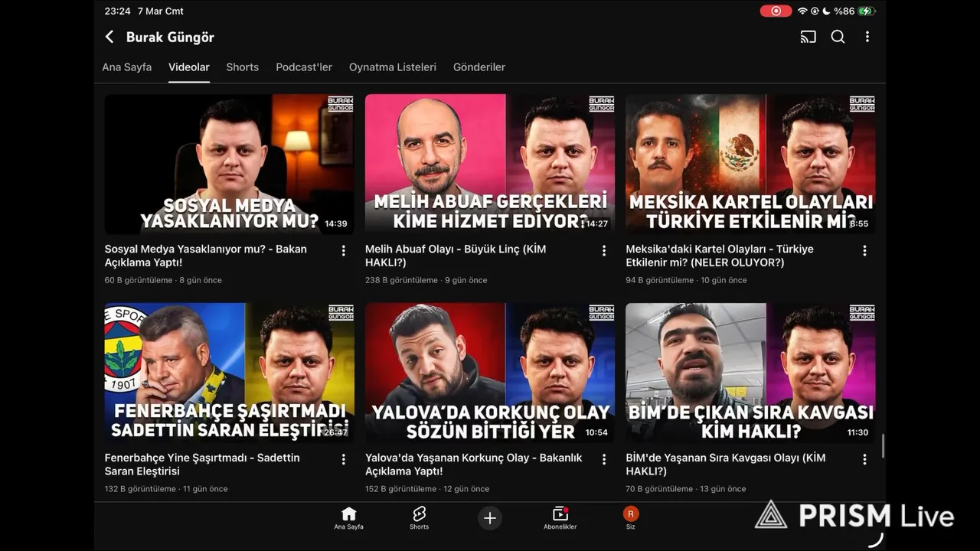Open title Melih Abuaf Olayı - Büyük Linç

[x=456, y=256]
